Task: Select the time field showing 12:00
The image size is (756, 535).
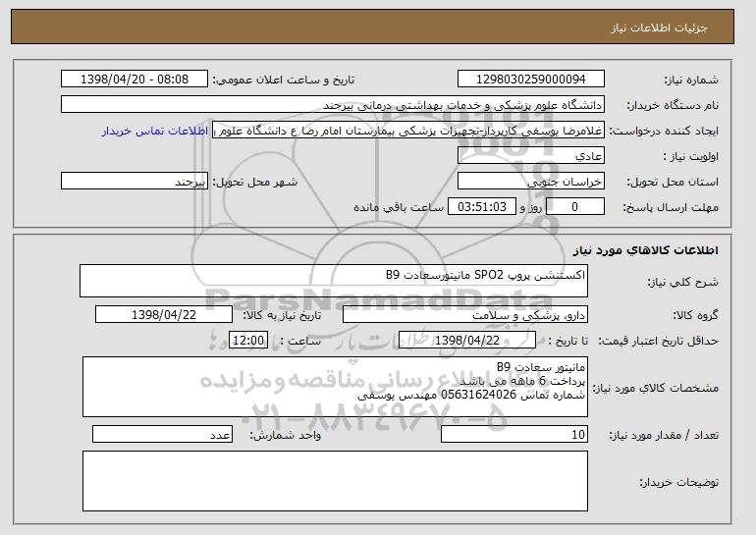Action: pyautogui.click(x=248, y=341)
